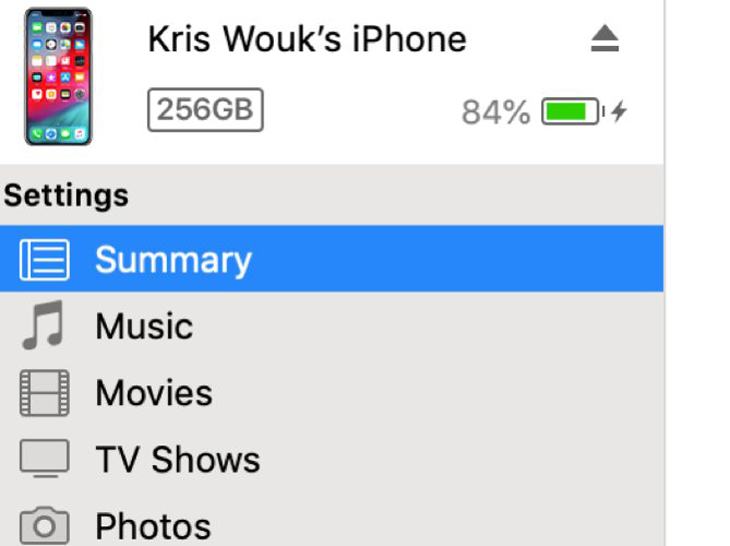This screenshot has width=730, height=546.
Task: Click the 256GB capacity badge
Action: tap(205, 110)
